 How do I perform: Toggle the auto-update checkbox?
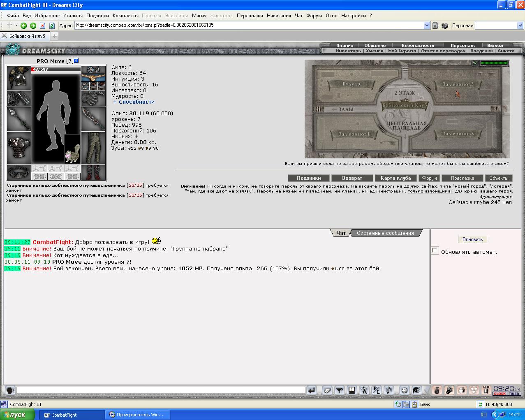click(x=435, y=251)
